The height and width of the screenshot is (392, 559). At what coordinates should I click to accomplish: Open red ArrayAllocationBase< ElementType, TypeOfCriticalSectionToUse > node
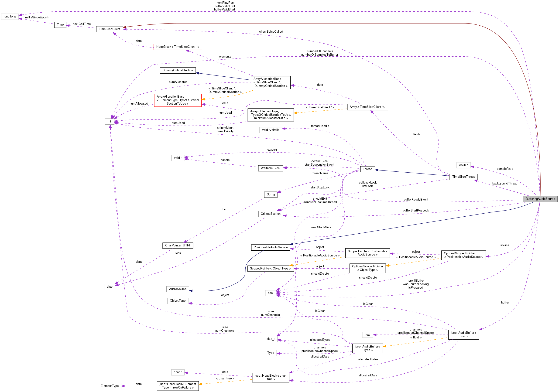click(x=178, y=100)
